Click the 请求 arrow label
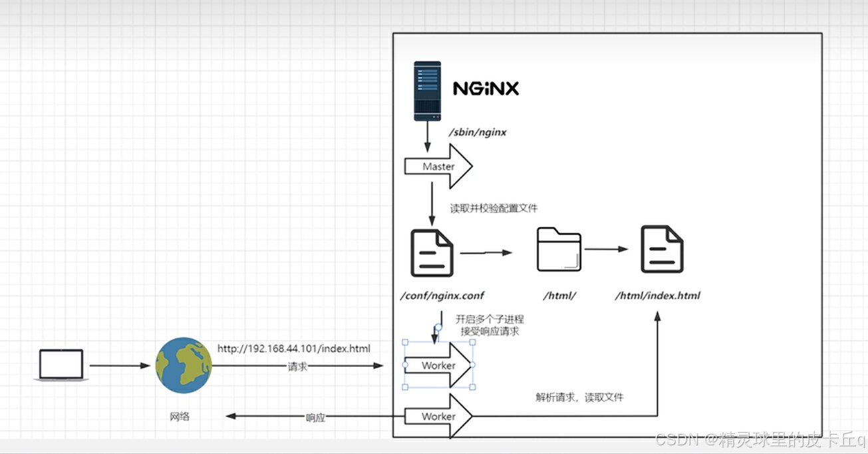Viewport: 868px width, 454px height. click(x=297, y=366)
